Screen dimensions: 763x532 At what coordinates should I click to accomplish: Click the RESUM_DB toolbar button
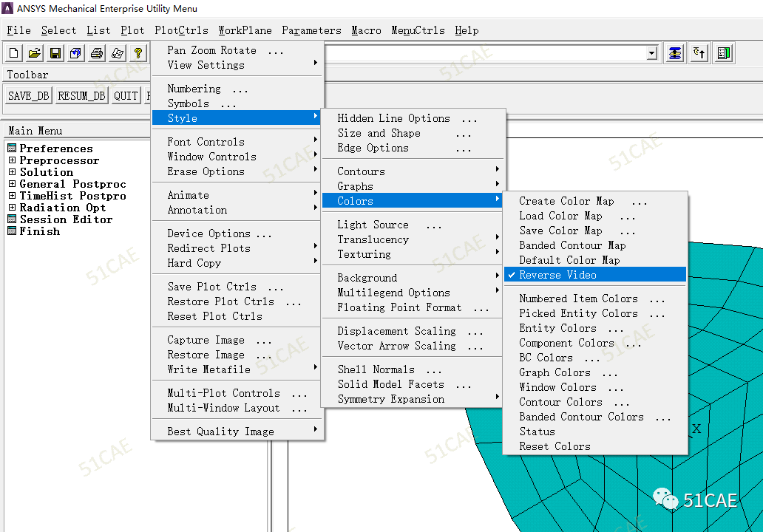coord(81,96)
